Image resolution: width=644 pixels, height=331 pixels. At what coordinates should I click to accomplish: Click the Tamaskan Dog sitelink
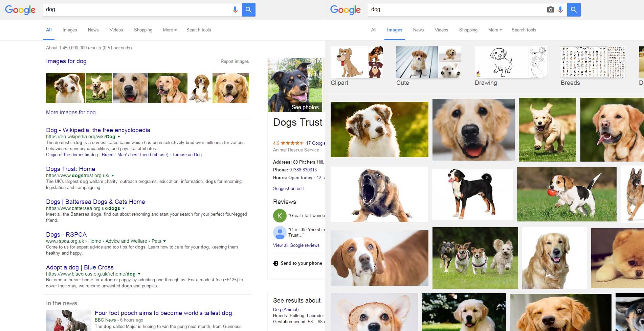click(187, 155)
